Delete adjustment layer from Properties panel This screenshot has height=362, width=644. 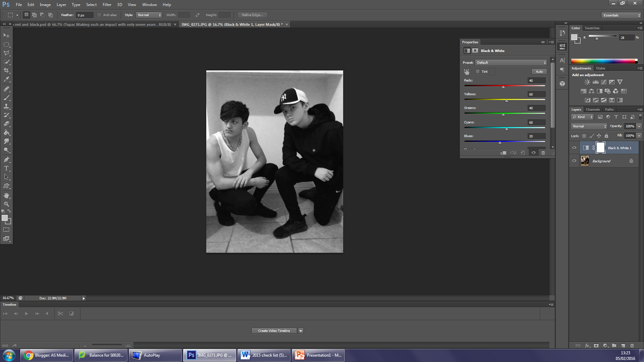click(x=543, y=153)
